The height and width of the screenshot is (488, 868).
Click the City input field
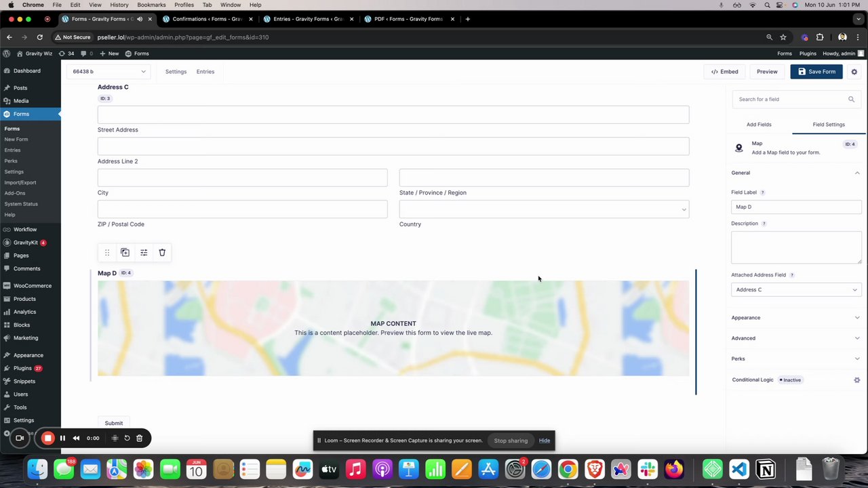pyautogui.click(x=242, y=178)
